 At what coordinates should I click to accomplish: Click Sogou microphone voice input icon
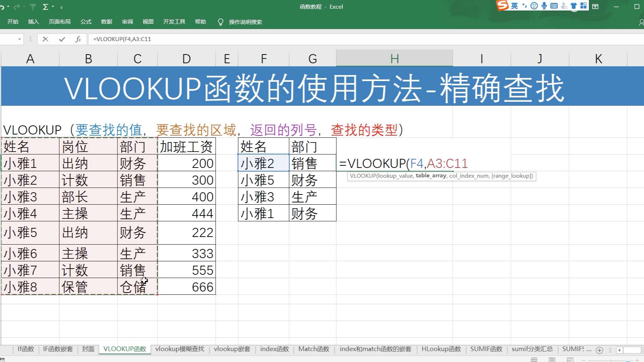coord(544,6)
